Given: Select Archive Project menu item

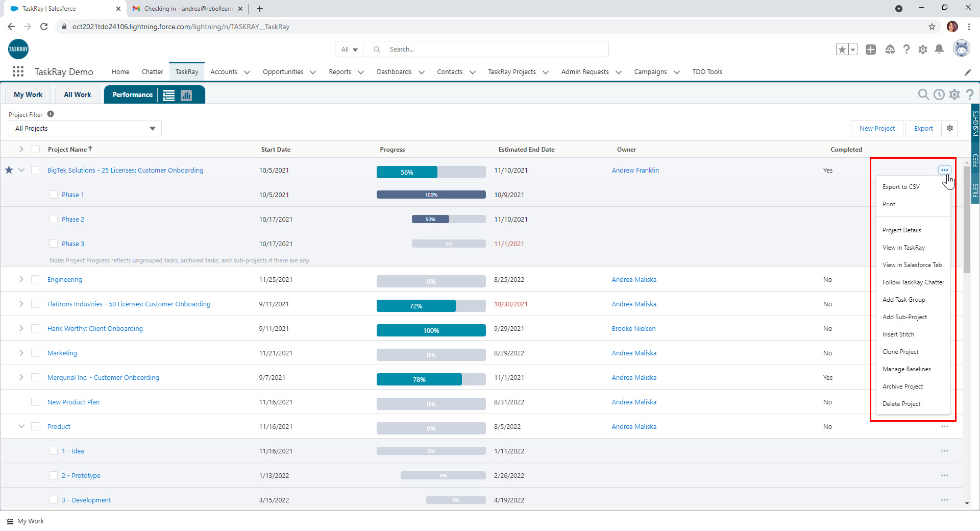Looking at the screenshot, I should [902, 387].
